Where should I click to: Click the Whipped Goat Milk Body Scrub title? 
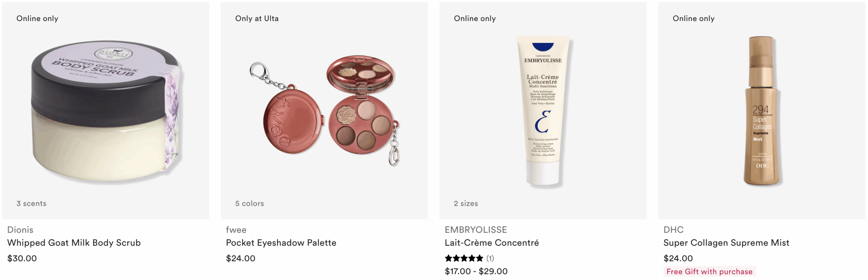(x=74, y=243)
